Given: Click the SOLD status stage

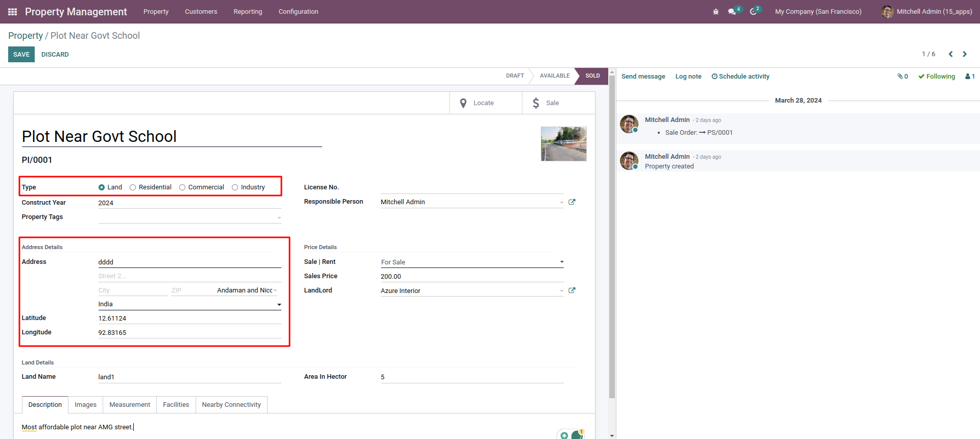Looking at the screenshot, I should (x=592, y=76).
